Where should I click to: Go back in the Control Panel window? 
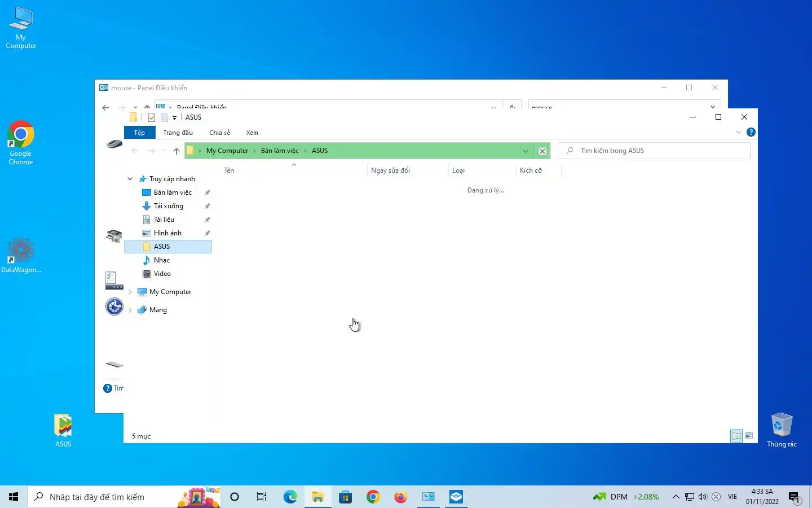(105, 107)
